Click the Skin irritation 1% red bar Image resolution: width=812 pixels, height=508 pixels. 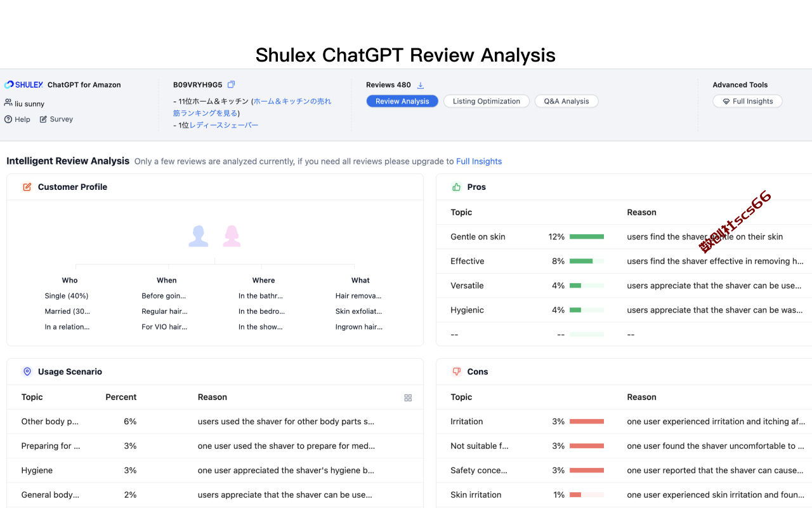pyautogui.click(x=587, y=495)
